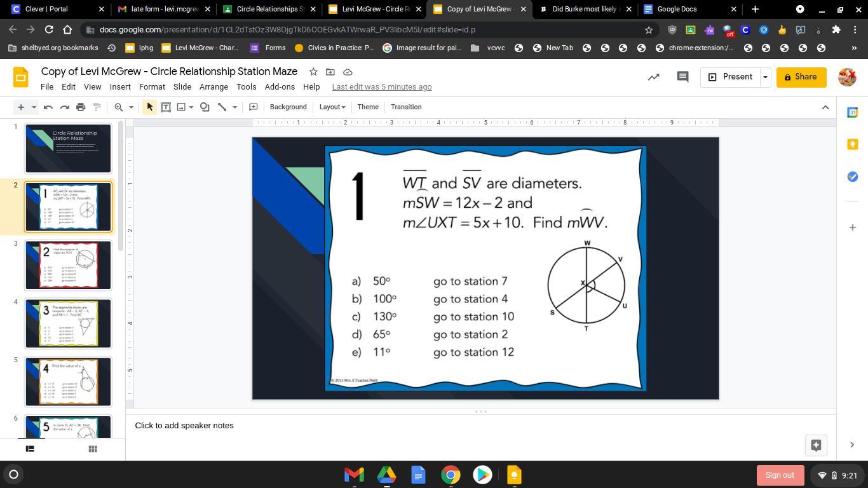Viewport: 868px width, 488px height.
Task: Switch to grid view
Action: coord(93,449)
